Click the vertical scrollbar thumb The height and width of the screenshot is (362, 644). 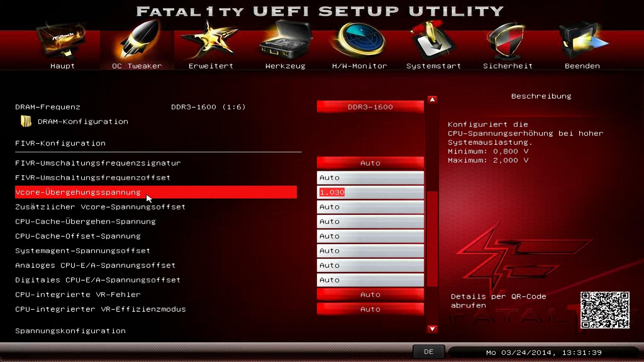(432, 239)
